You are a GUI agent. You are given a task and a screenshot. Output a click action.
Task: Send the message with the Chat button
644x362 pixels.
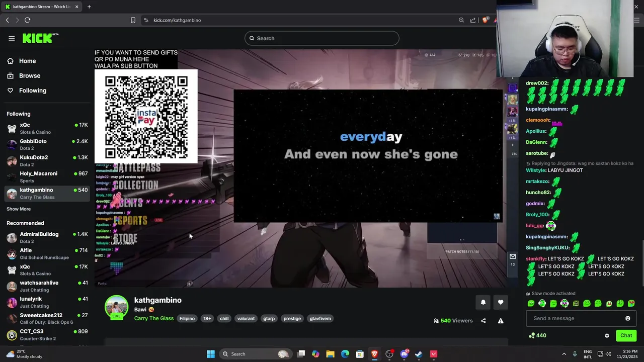coord(626,335)
